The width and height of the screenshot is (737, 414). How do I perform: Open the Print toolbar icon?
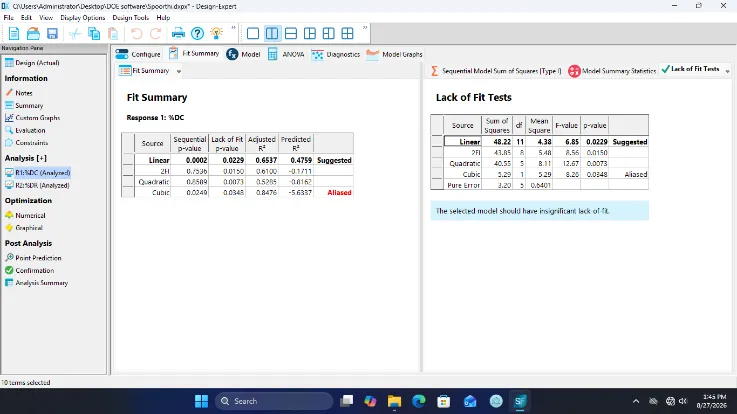(x=178, y=33)
